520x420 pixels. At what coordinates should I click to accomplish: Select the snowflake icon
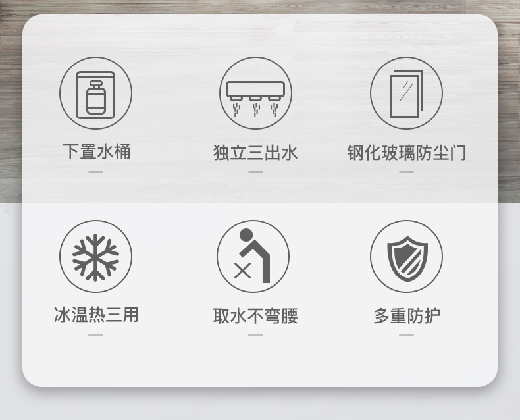pos(95,256)
